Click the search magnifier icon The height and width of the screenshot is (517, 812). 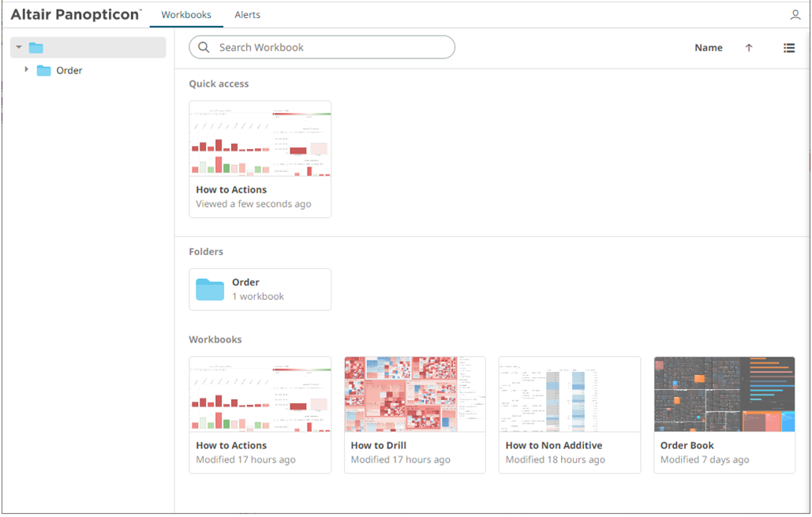click(x=204, y=47)
